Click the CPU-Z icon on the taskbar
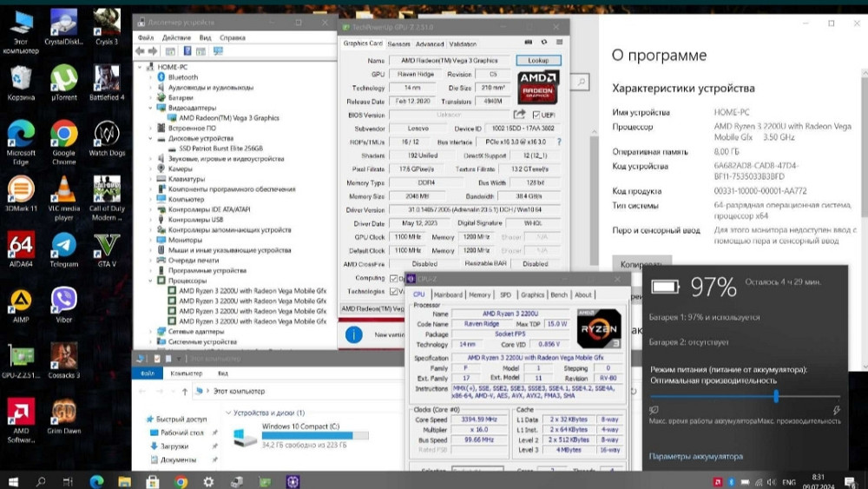Viewport: 868px width, 489px height. click(293, 482)
